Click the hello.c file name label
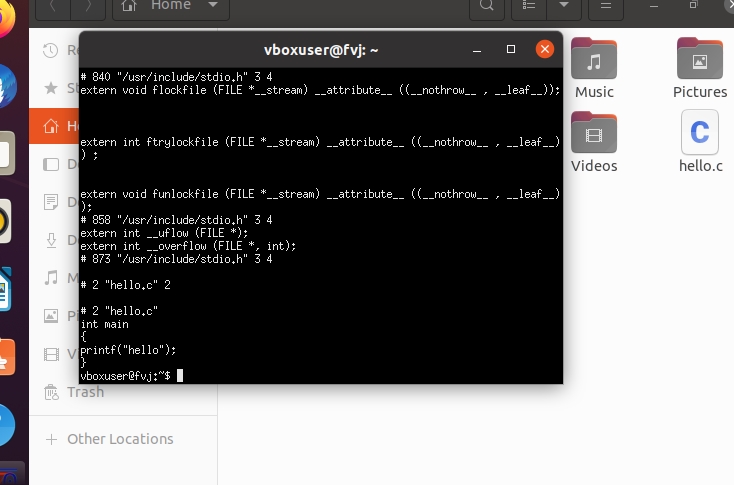Screen dimensions: 734x485 (x=701, y=166)
